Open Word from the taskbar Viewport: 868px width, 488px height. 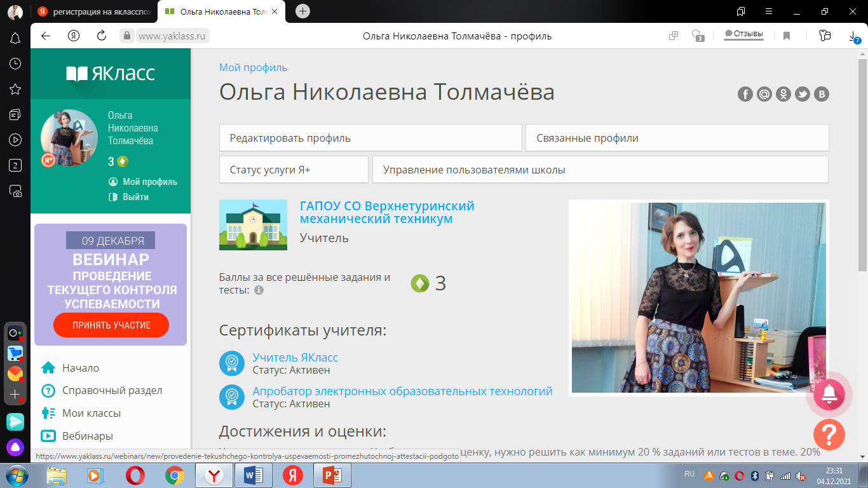254,475
